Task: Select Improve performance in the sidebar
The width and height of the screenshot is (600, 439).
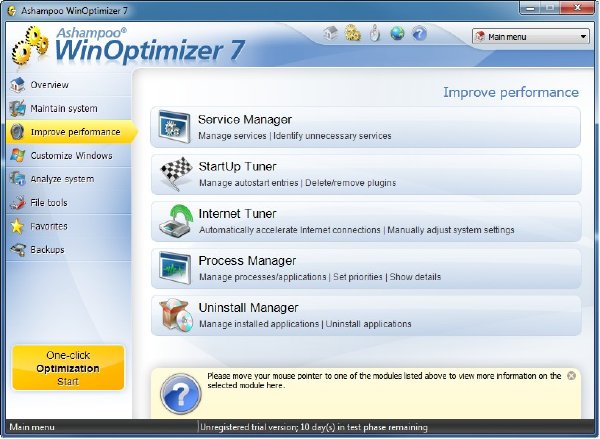Action: (x=71, y=132)
